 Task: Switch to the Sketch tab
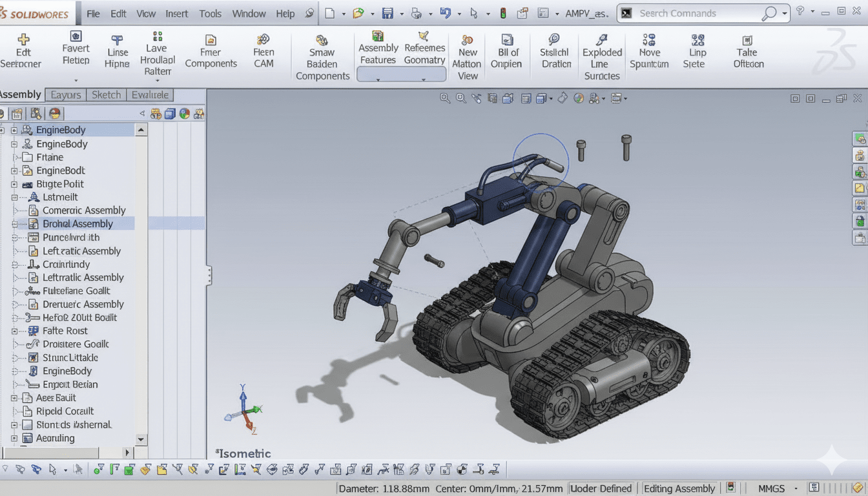click(106, 95)
